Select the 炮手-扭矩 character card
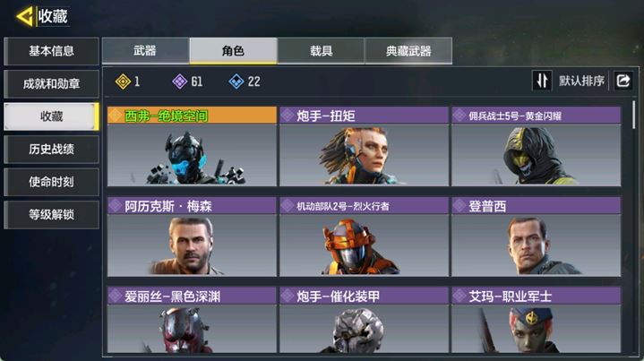Screen dimensions: 644x361 point(364,146)
